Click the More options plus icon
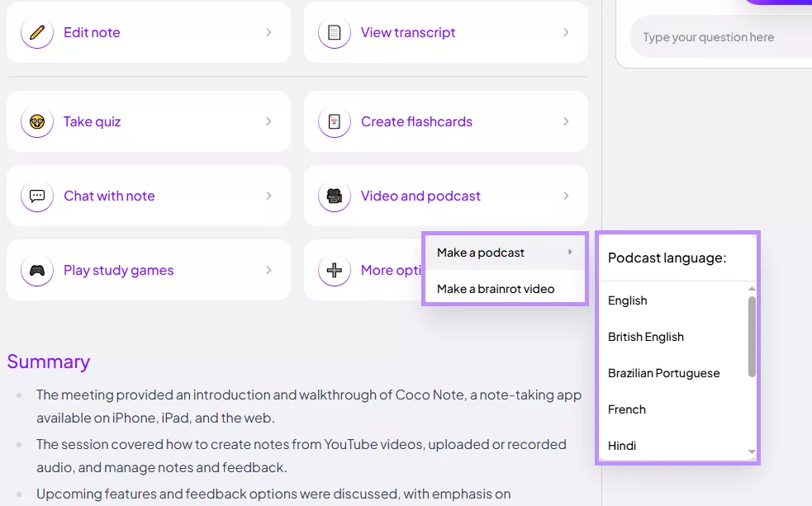 point(334,270)
